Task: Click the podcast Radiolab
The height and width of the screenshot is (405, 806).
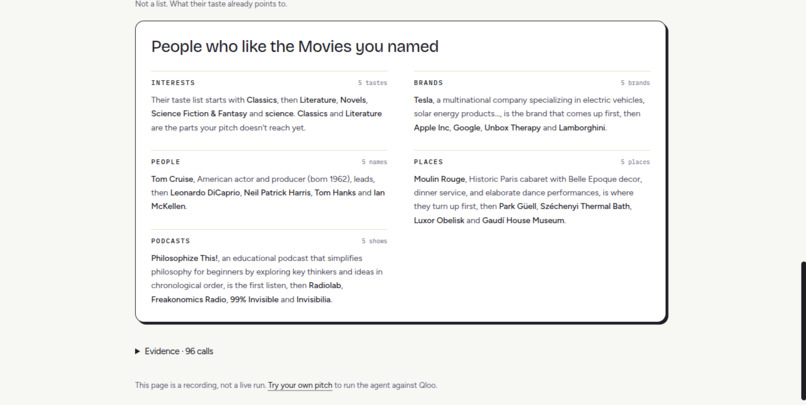Action: [x=325, y=285]
